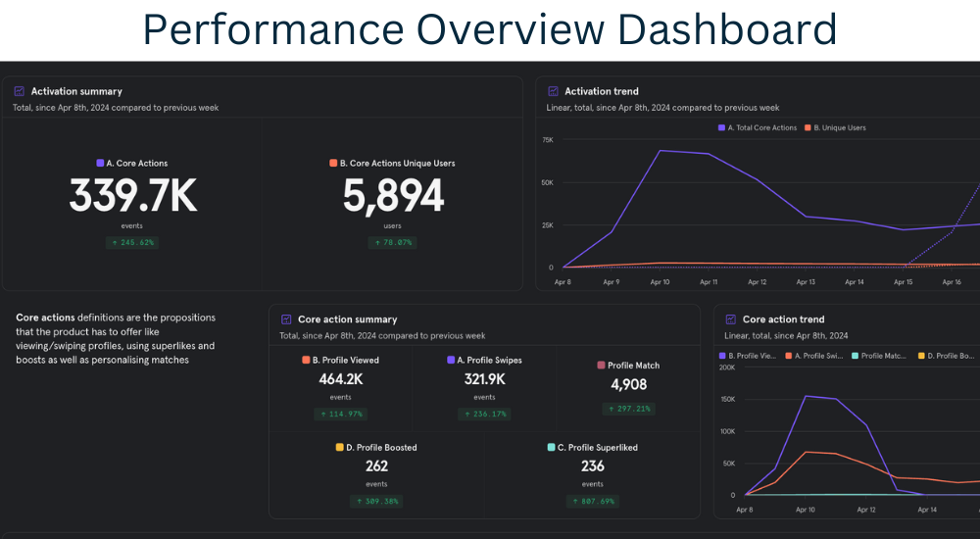Click the 297.21% Profile Match badge
The image size is (980, 539).
[627, 409]
